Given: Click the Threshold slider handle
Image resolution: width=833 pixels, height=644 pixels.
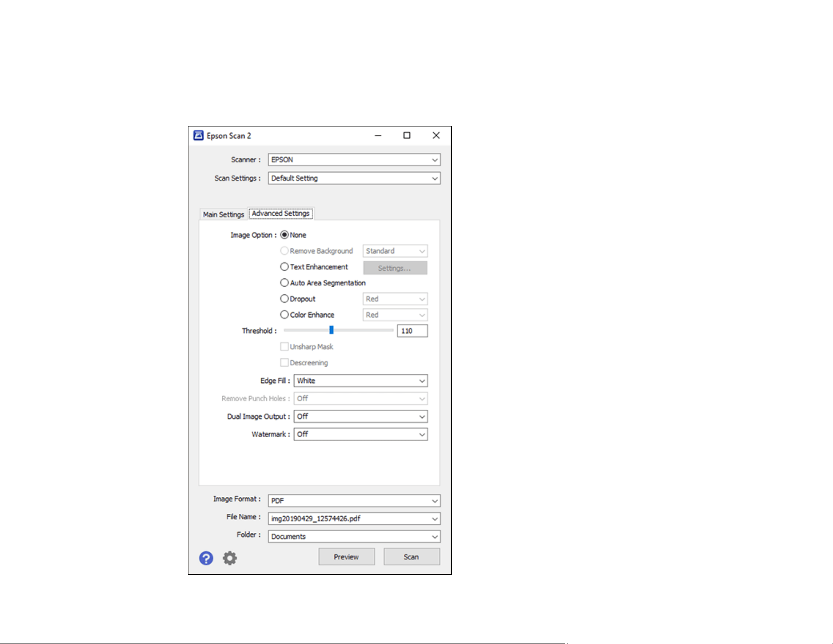Looking at the screenshot, I should pos(332,330).
